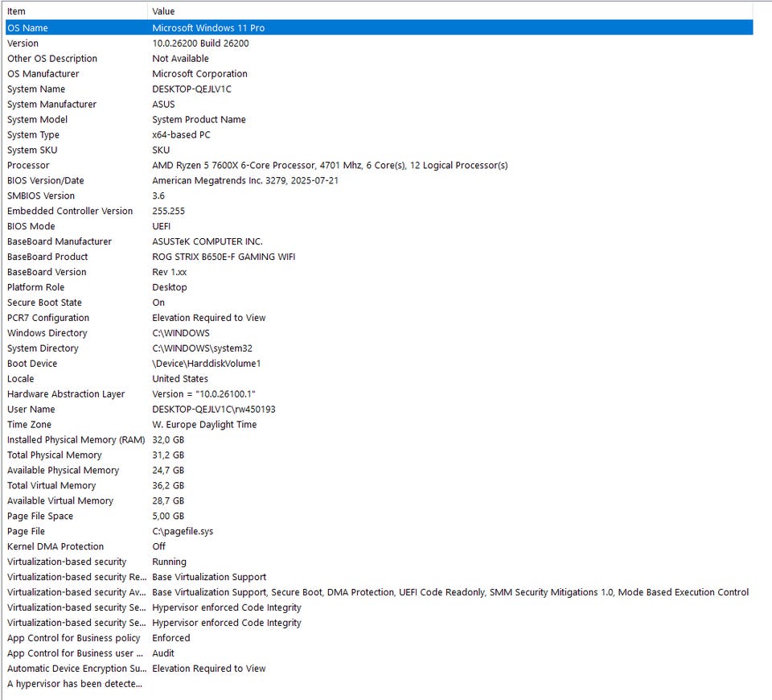Click the "Item" column header
772x700 pixels.
[x=16, y=10]
